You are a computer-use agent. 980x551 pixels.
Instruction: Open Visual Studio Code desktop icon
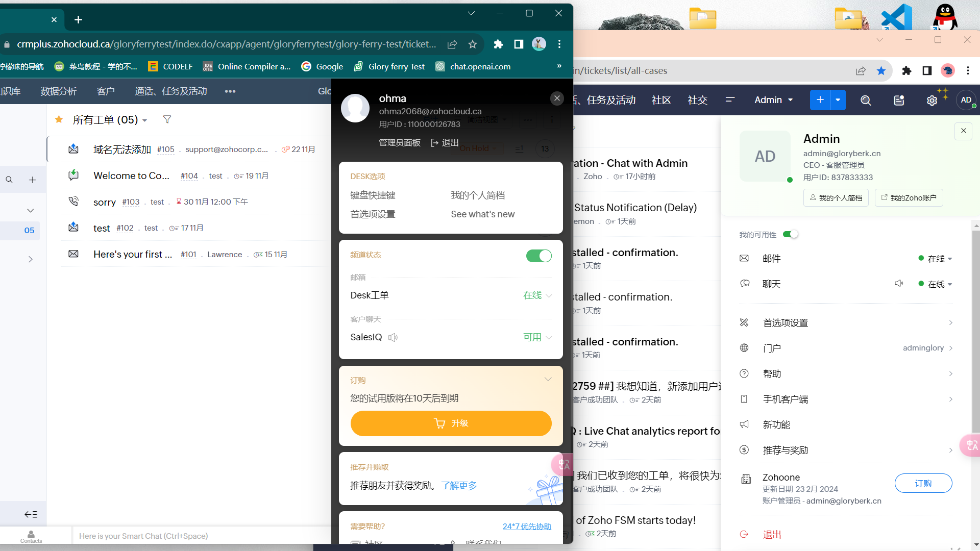coord(896,17)
